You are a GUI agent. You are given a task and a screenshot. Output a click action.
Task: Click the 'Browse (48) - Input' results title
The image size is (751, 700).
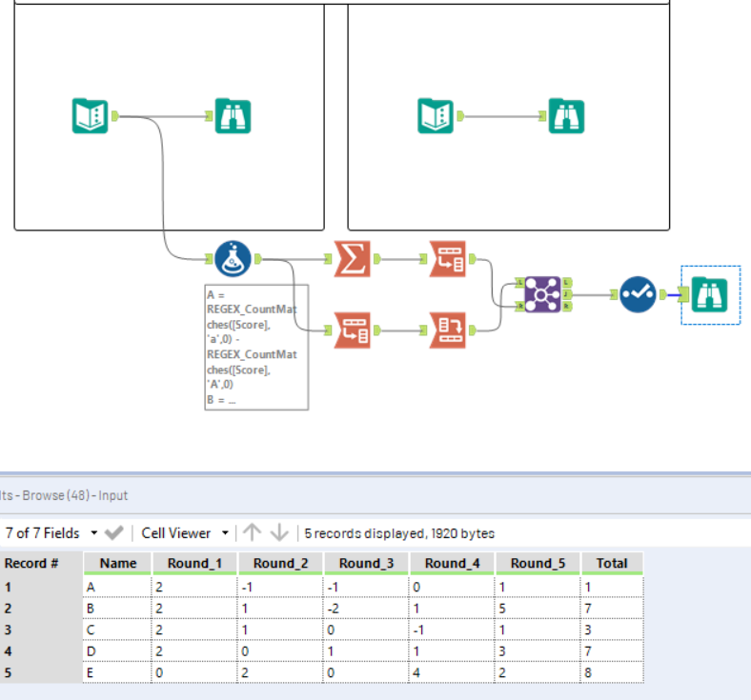[75, 495]
